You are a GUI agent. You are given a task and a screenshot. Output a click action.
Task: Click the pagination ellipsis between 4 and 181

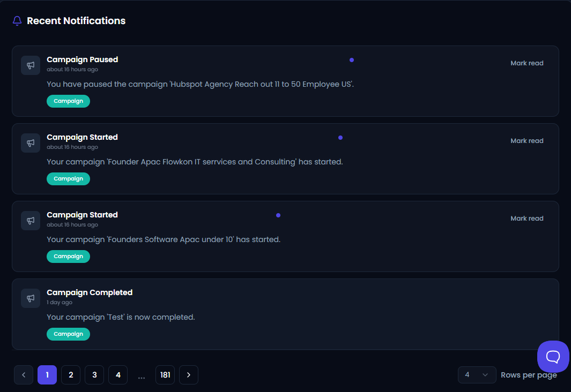(142, 376)
